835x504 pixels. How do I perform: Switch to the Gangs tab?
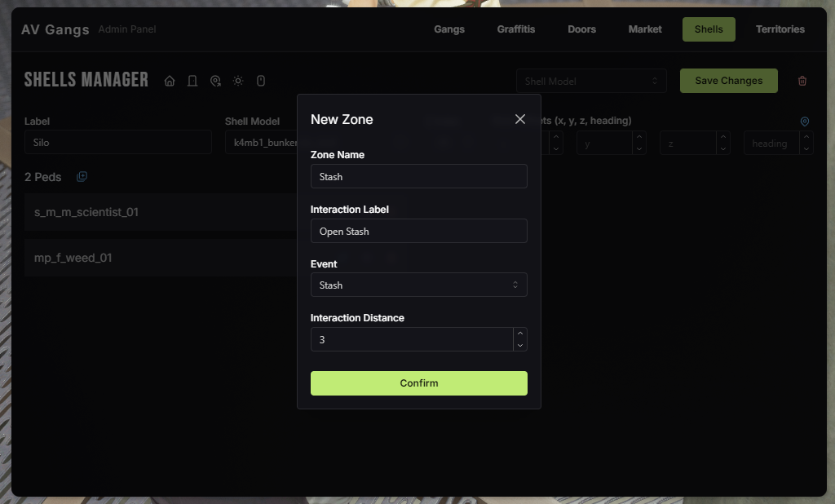(x=449, y=29)
